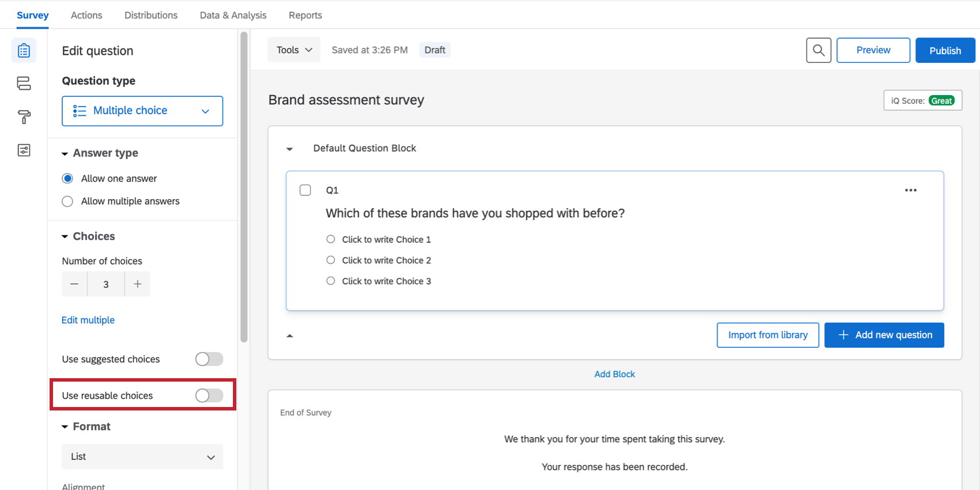This screenshot has width=980, height=490.
Task: Click the search magnifier icon
Action: (x=818, y=50)
